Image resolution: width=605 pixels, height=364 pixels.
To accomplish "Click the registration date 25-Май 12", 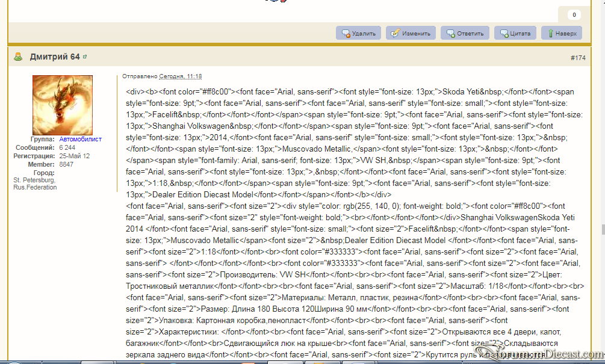I will click(74, 156).
